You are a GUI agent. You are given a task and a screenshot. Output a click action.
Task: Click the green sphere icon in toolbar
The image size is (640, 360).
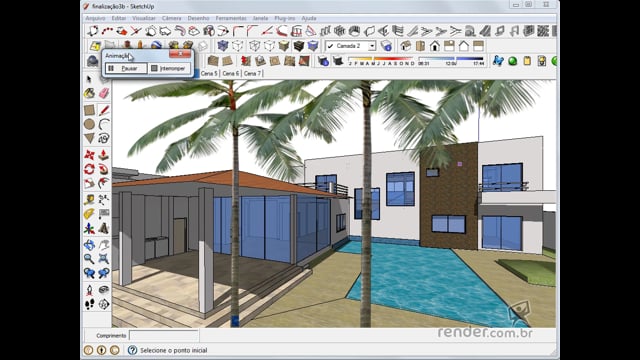[x=513, y=61]
